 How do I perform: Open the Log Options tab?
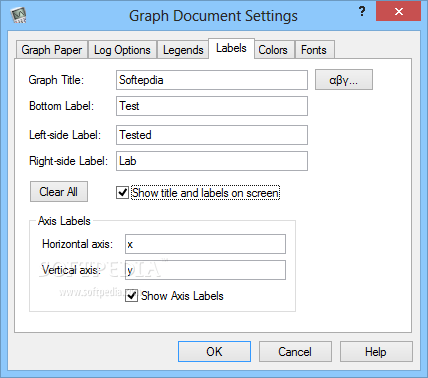pyautogui.click(x=122, y=50)
